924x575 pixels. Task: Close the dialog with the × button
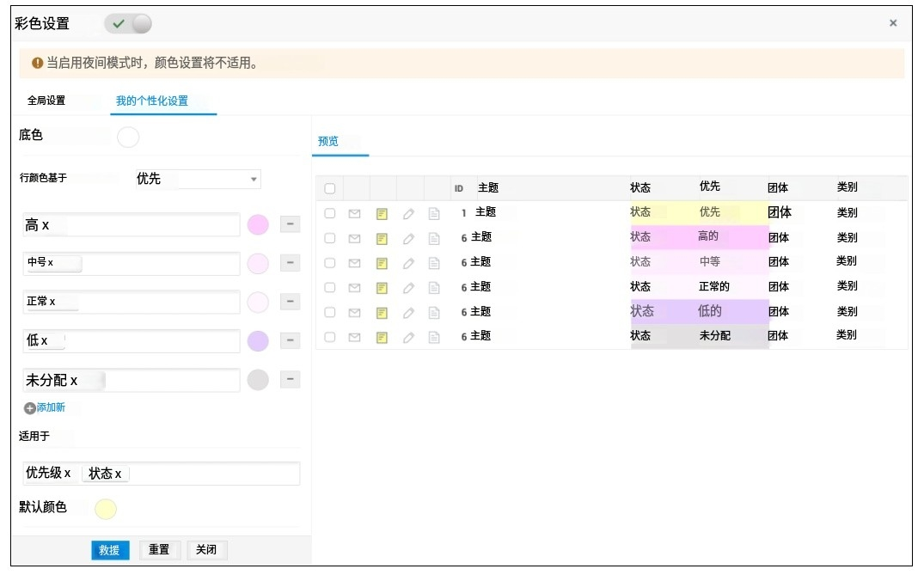point(893,23)
